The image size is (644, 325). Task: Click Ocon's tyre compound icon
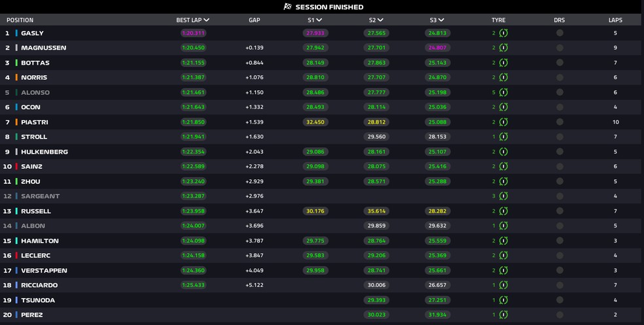point(503,107)
